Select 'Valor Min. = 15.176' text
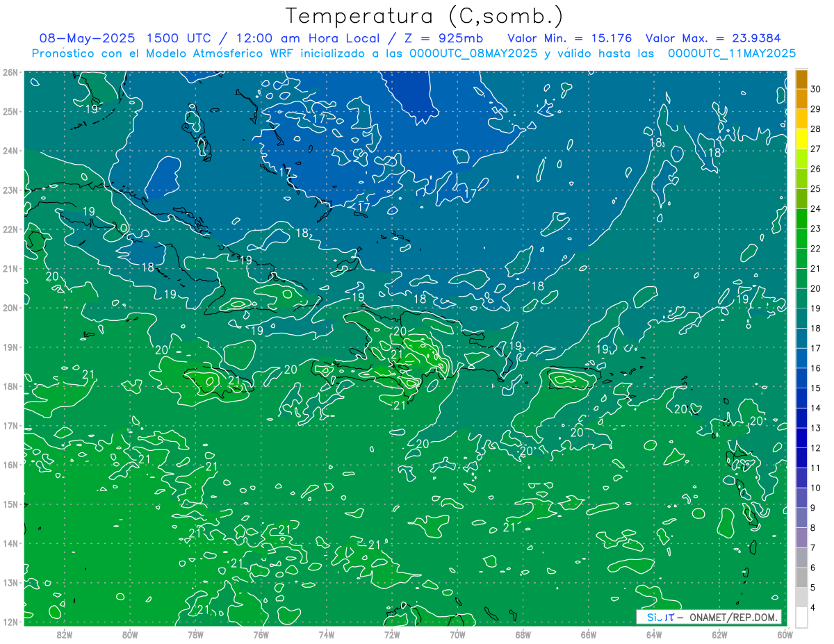 [571, 38]
